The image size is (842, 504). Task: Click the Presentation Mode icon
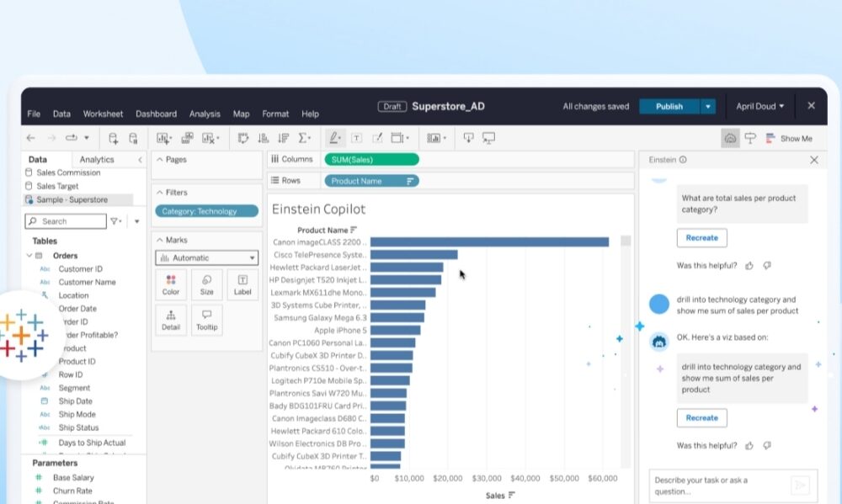(x=488, y=138)
